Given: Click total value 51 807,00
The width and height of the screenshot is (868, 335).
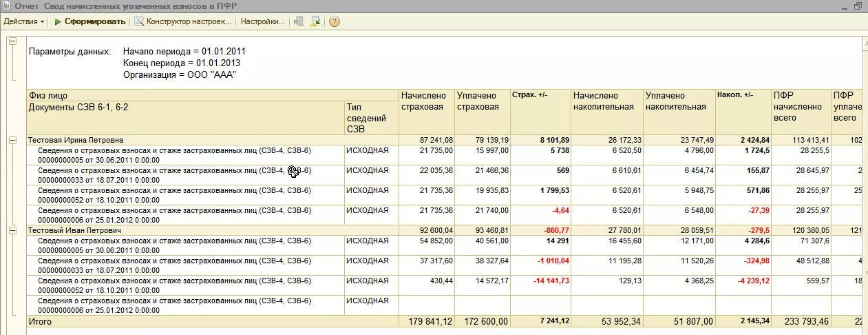Looking at the screenshot, I should 694,321.
